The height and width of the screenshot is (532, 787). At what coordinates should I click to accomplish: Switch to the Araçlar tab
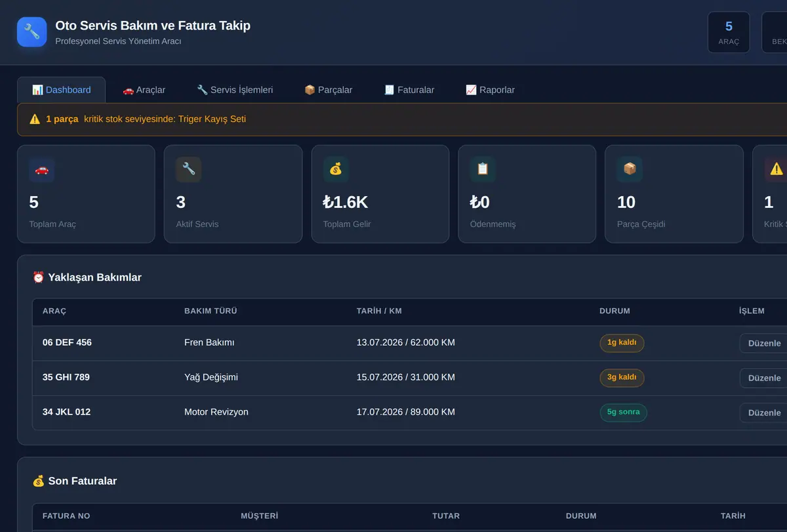pos(144,90)
